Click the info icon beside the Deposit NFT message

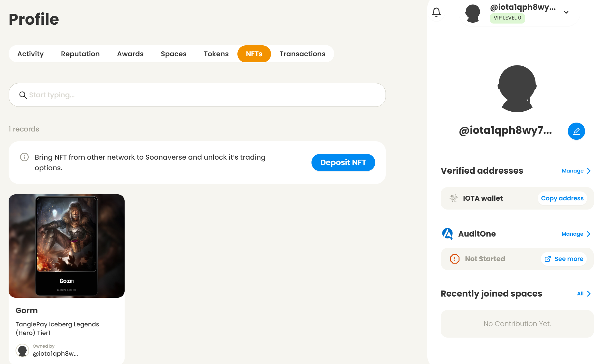click(24, 157)
